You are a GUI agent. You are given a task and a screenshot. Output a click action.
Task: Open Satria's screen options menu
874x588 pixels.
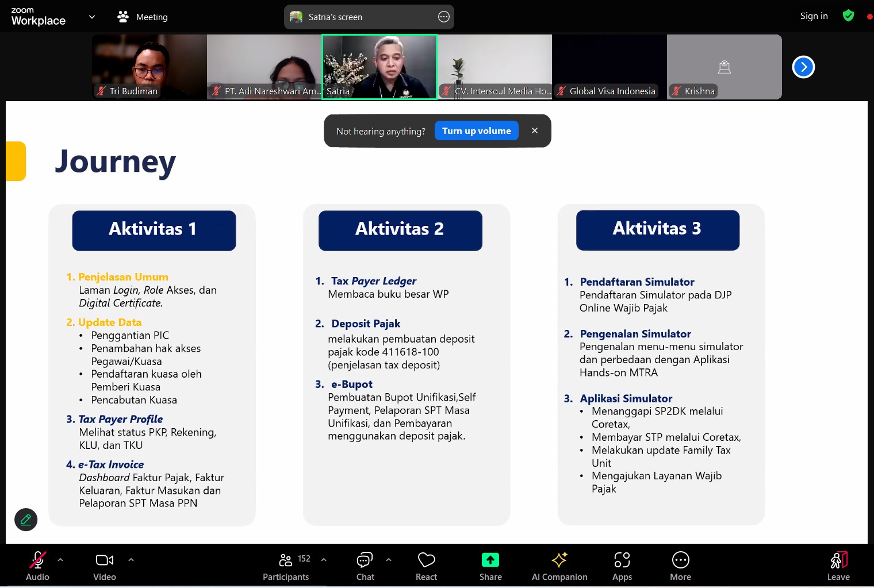(443, 17)
